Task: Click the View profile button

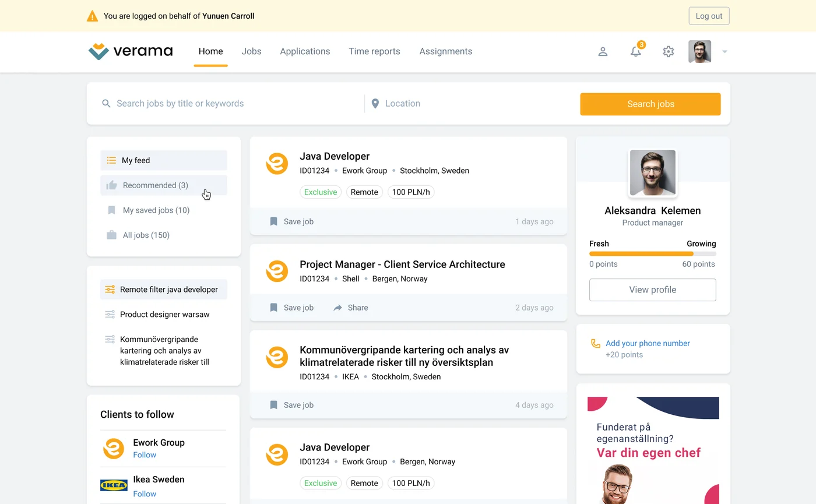Action: (653, 290)
